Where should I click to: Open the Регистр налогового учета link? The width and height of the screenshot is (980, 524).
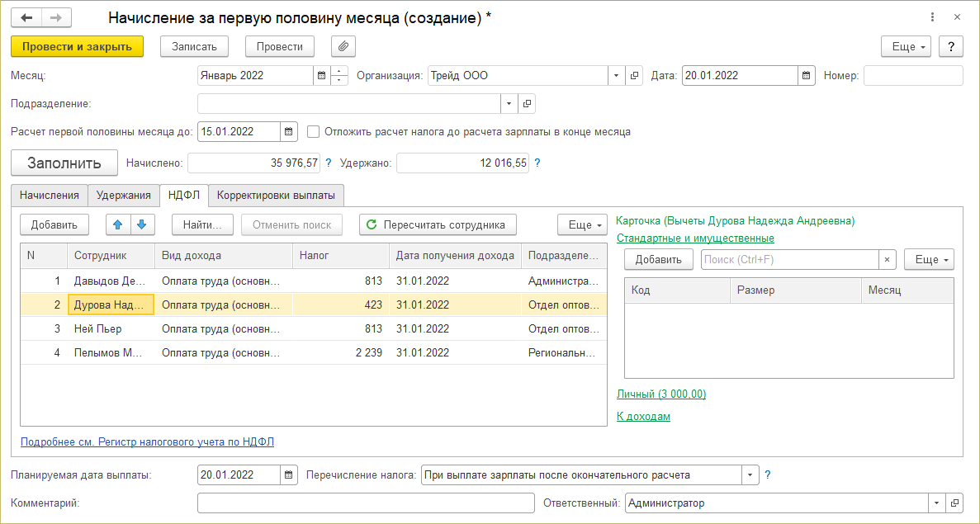(147, 442)
